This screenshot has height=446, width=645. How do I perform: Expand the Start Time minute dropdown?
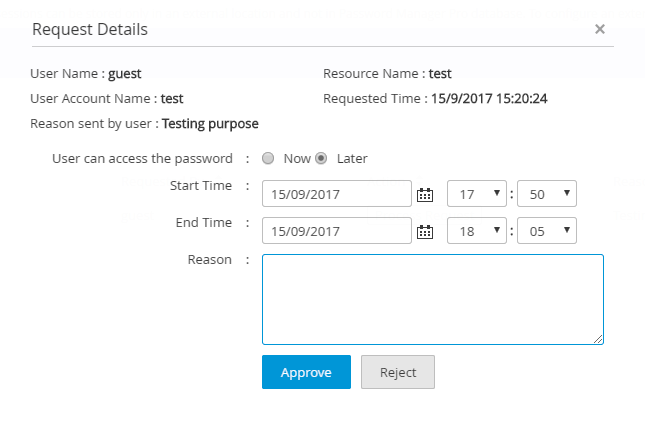(x=546, y=194)
